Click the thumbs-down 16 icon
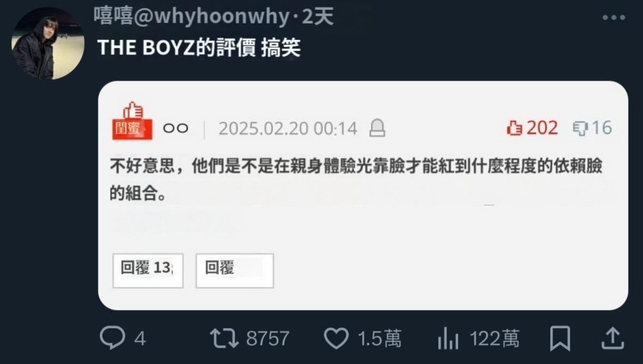 pyautogui.click(x=580, y=128)
